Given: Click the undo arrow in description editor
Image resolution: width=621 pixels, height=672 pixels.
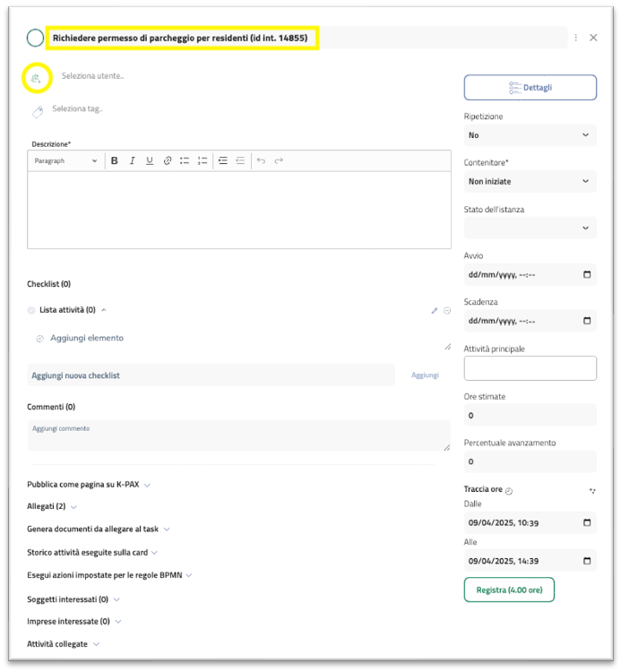Looking at the screenshot, I should point(261,161).
